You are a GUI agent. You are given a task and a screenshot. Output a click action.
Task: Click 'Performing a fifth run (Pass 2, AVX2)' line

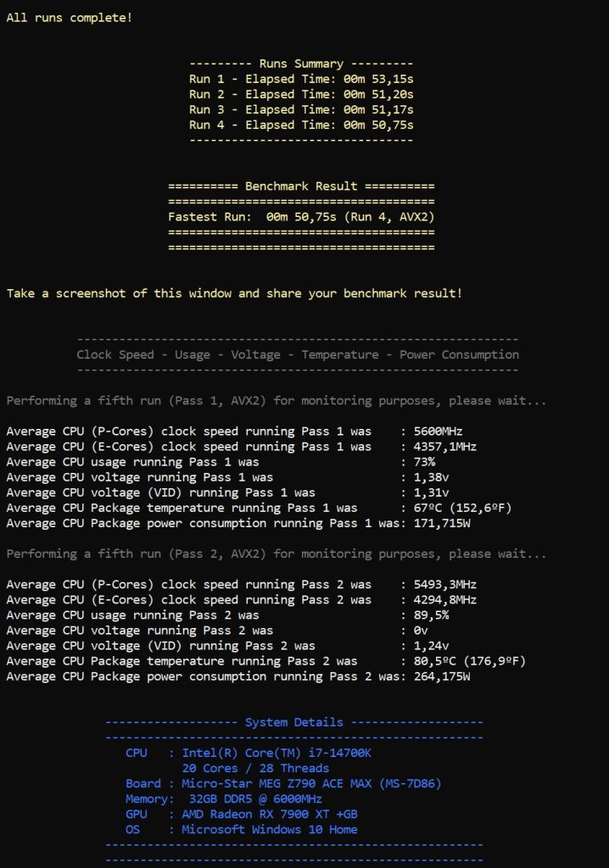(x=276, y=554)
